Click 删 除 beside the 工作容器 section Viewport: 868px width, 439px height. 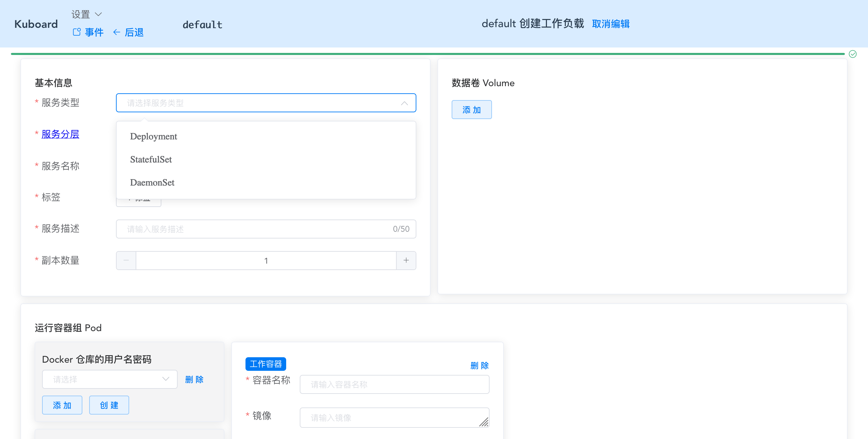(479, 366)
